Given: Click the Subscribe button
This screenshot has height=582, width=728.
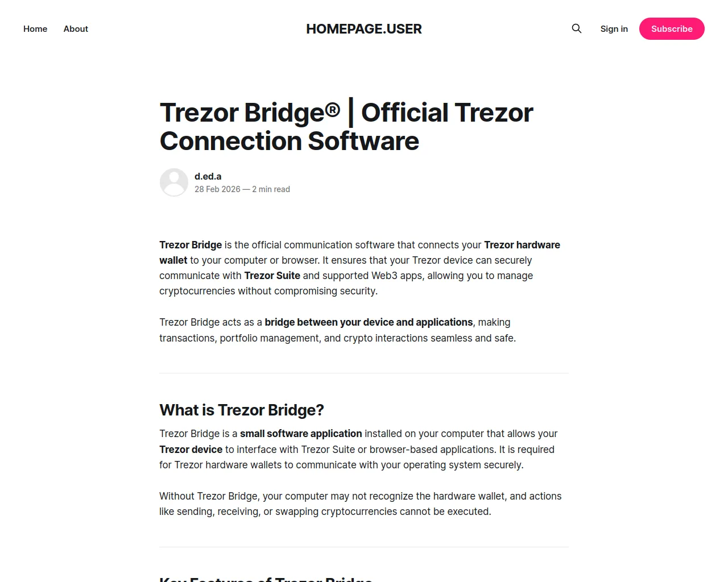Looking at the screenshot, I should tap(672, 28).
